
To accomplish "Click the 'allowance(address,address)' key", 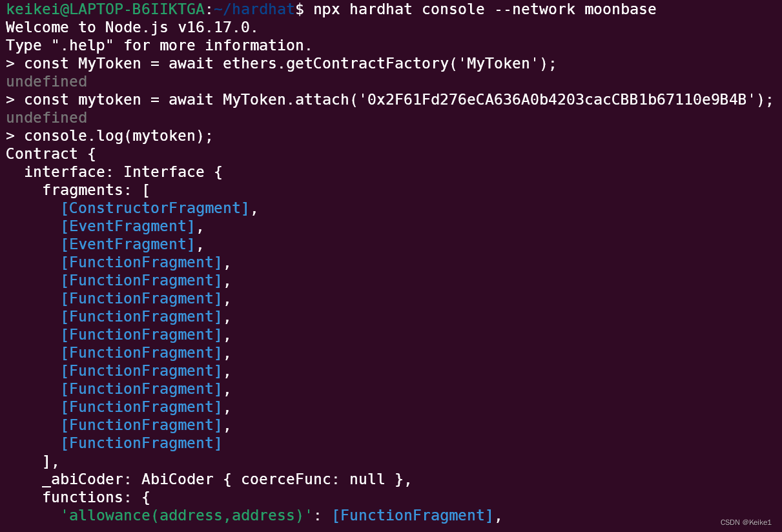I will [187, 515].
